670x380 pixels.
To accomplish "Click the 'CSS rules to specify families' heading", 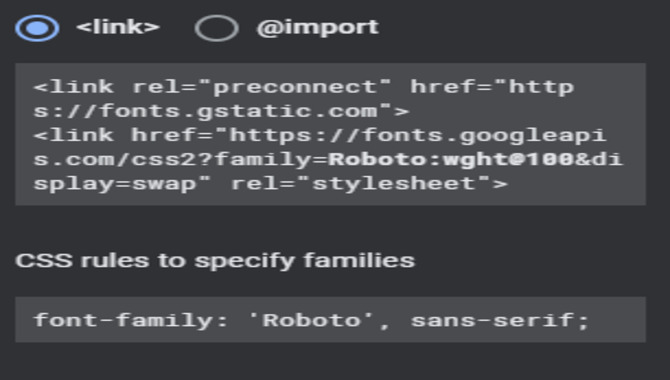I will [215, 261].
